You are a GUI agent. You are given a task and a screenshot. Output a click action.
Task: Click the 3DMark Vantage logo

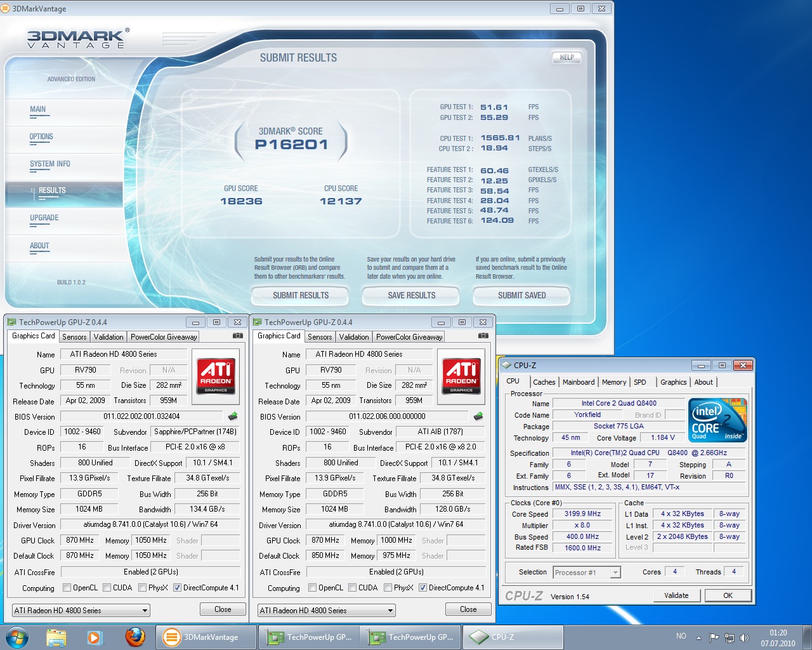[x=77, y=39]
